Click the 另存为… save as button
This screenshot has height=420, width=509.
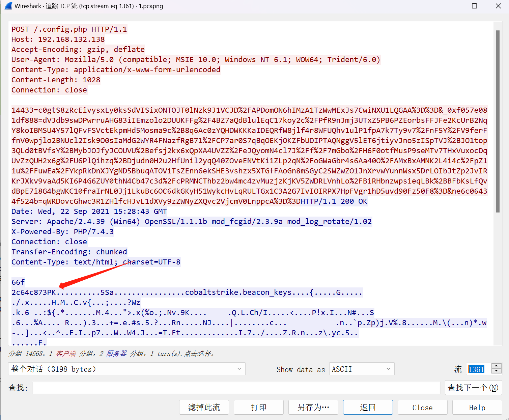point(313,407)
